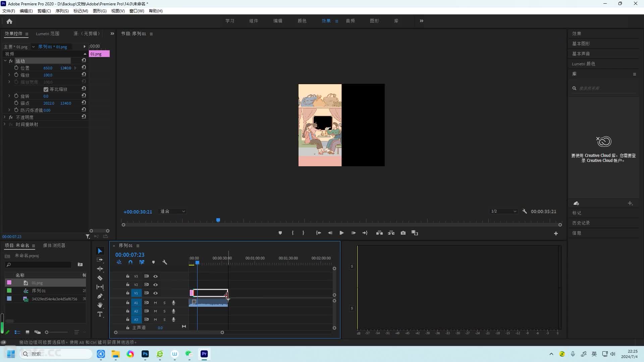Select the Hand tool
Screen dimensions: 644x362
pos(100,305)
